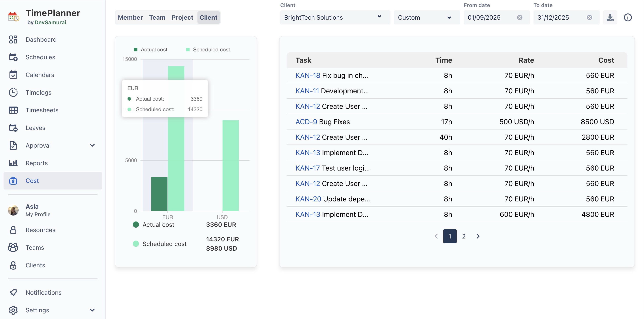
Task: Open the BrightTech Solutions client dropdown
Action: [x=335, y=17]
